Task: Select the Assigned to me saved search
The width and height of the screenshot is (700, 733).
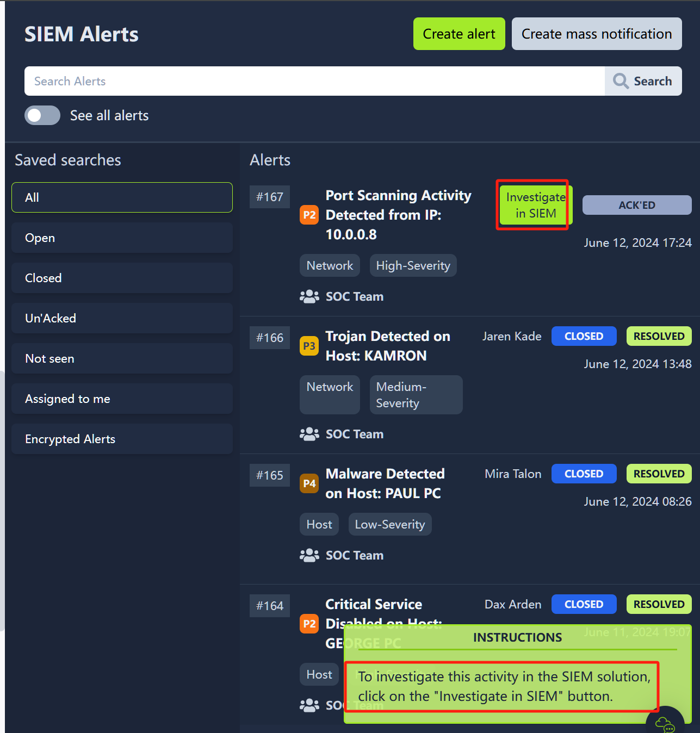Action: (122, 399)
